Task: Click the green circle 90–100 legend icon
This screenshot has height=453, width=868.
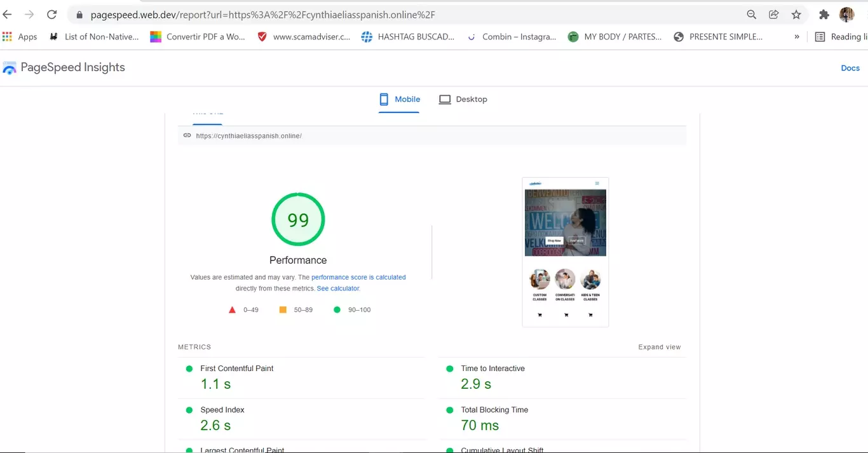Action: tap(337, 310)
